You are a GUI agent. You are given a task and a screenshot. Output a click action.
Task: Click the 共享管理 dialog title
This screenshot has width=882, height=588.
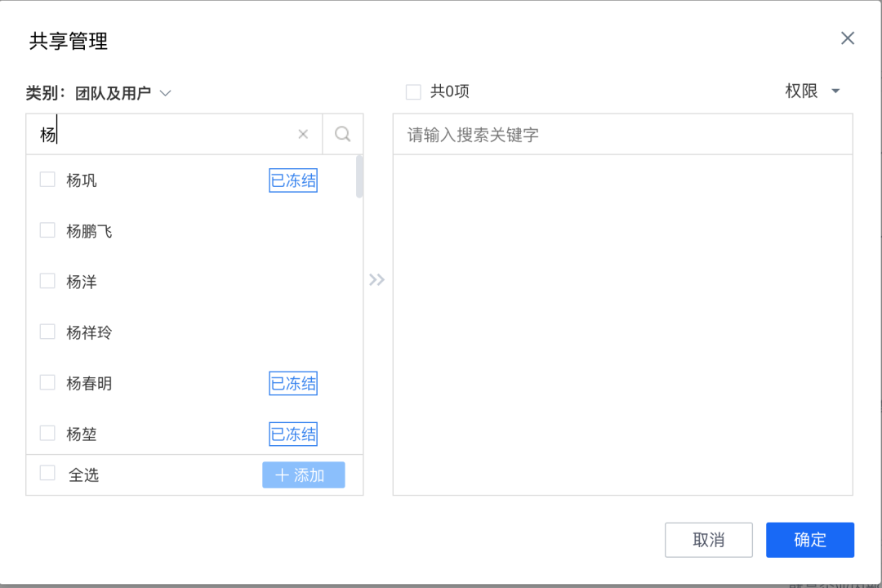(x=68, y=41)
